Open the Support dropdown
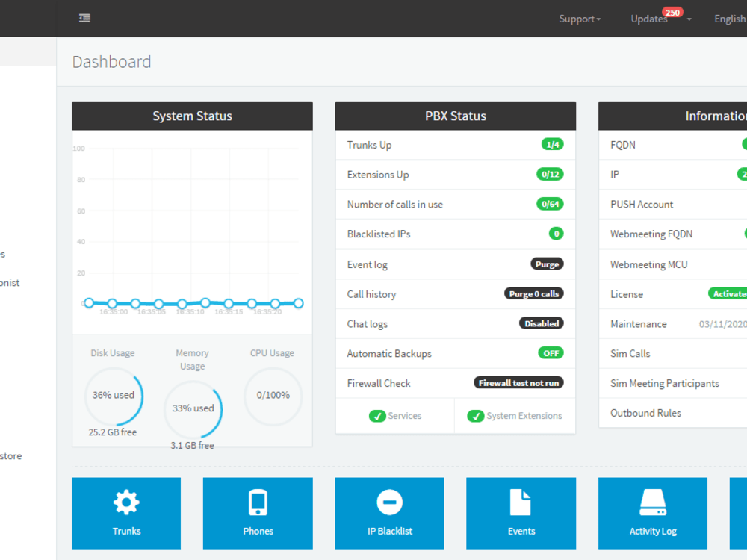Screen dimensions: 747x560 point(579,19)
